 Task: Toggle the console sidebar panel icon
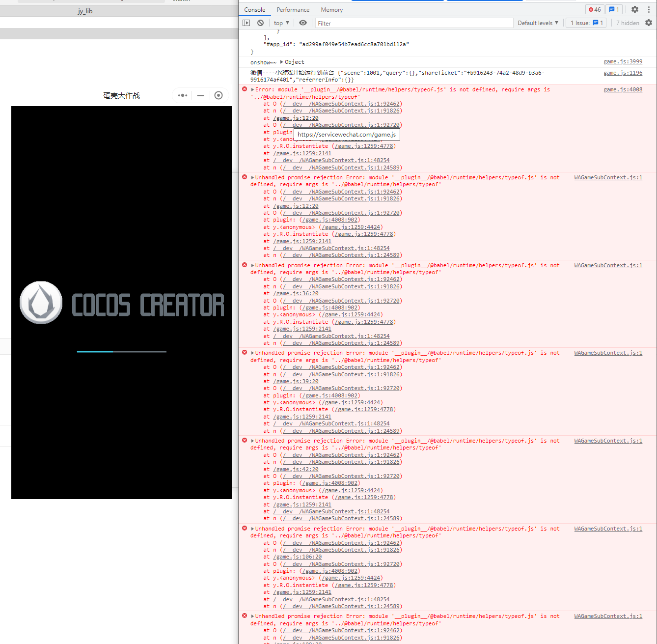tap(246, 23)
